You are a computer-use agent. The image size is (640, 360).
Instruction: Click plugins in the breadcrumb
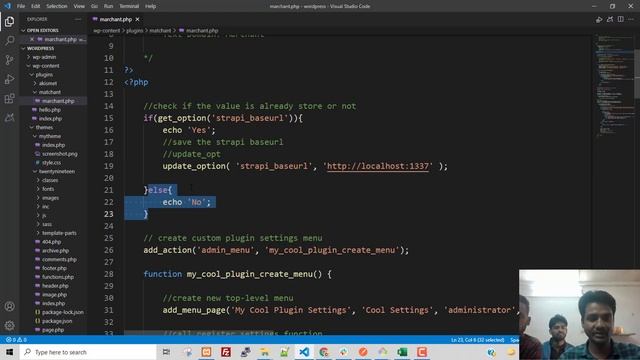point(134,31)
